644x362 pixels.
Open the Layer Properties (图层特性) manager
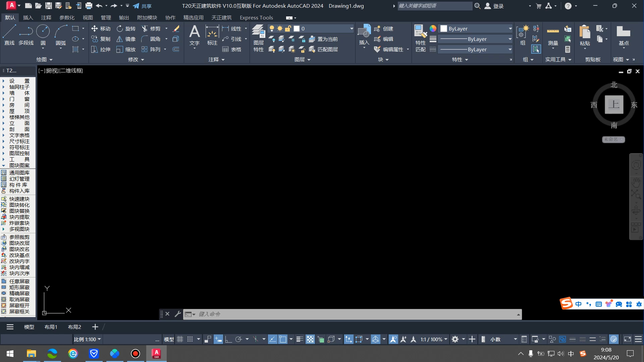pos(258,38)
